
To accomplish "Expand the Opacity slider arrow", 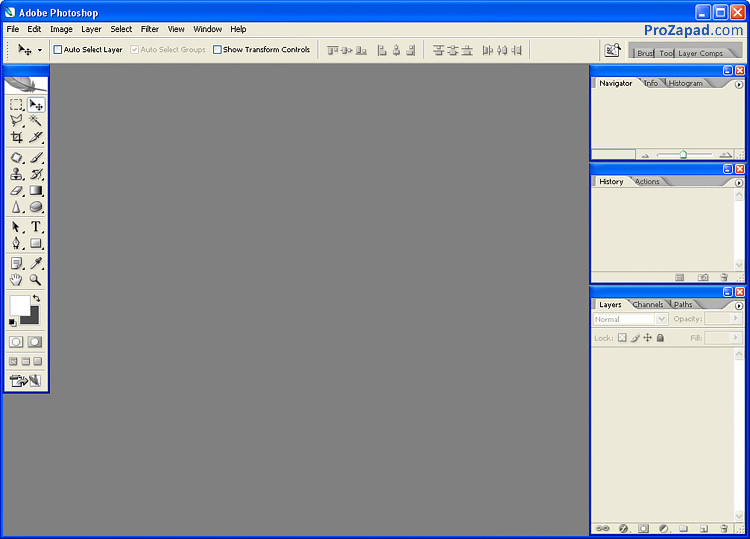I will pyautogui.click(x=736, y=319).
